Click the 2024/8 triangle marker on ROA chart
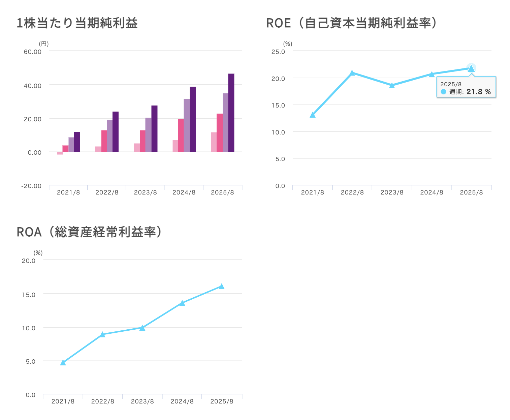The height and width of the screenshot is (420, 510). point(182,303)
